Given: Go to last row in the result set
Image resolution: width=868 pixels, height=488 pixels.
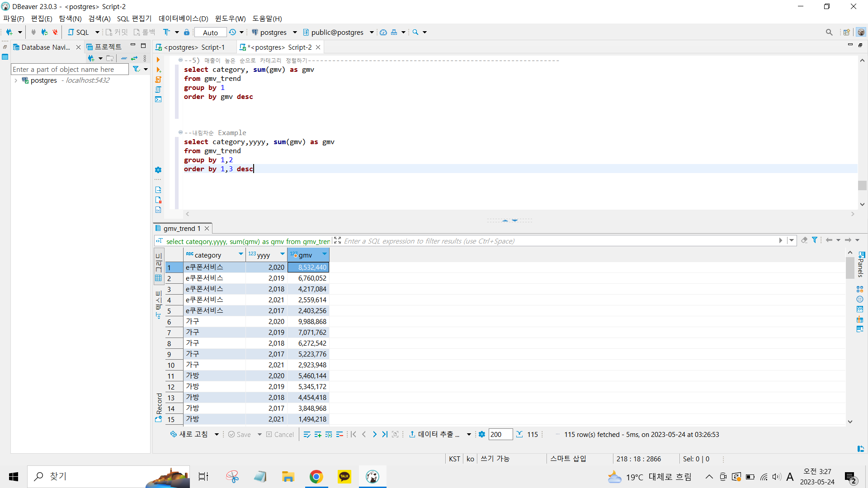Looking at the screenshot, I should 385,434.
